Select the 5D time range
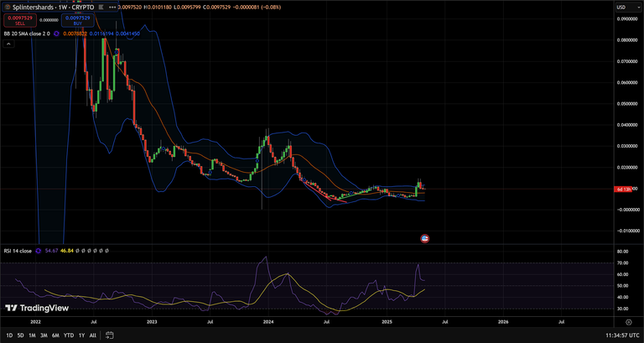This screenshot has height=343, width=644. [x=20, y=335]
